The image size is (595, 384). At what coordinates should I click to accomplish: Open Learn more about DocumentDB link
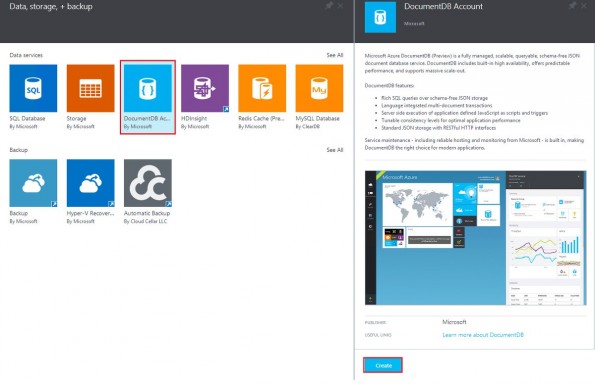pos(483,335)
